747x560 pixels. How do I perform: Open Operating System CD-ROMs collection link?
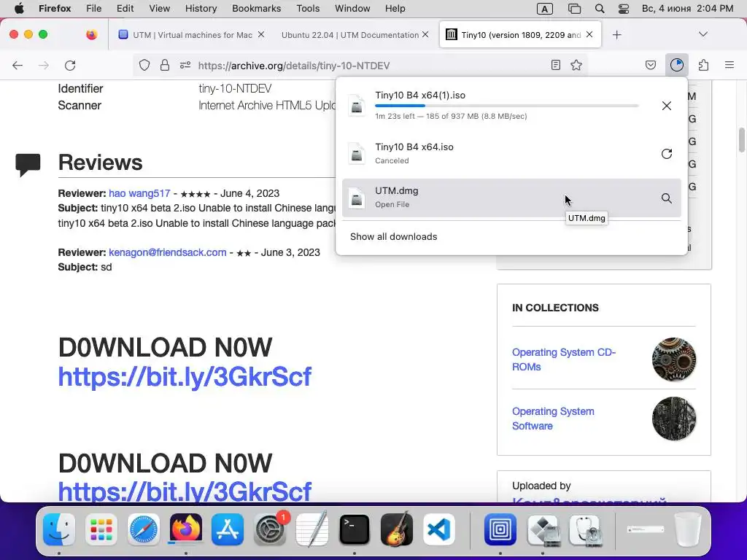[x=564, y=359]
